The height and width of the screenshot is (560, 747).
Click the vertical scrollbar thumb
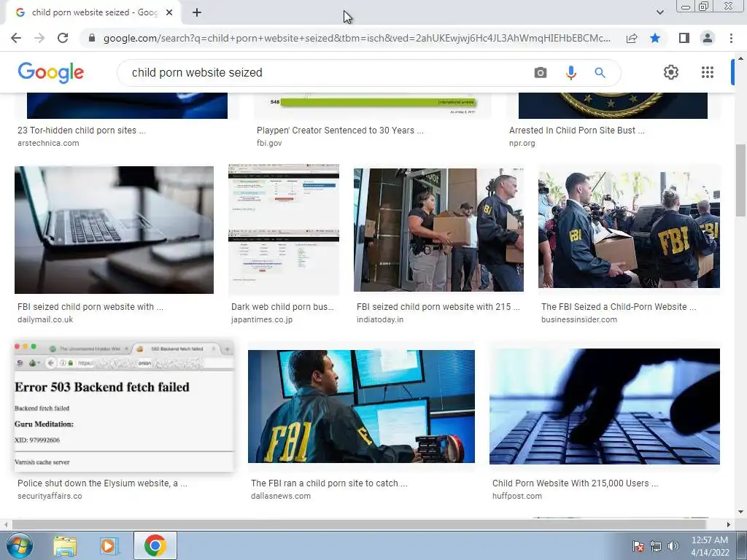pyautogui.click(x=741, y=180)
